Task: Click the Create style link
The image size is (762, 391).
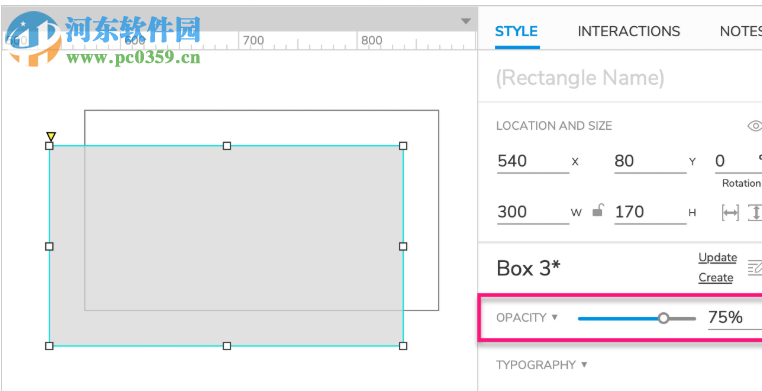Action: coord(716,278)
